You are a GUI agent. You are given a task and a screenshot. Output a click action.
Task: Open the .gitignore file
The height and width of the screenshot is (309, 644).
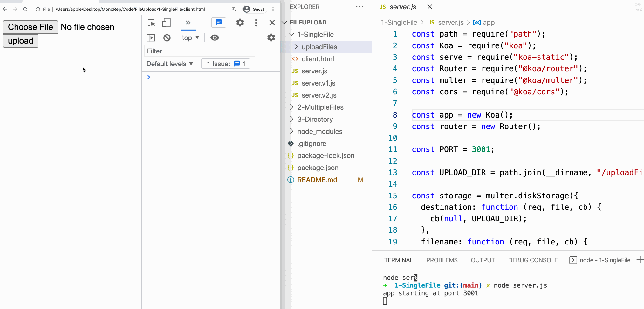[312, 144]
